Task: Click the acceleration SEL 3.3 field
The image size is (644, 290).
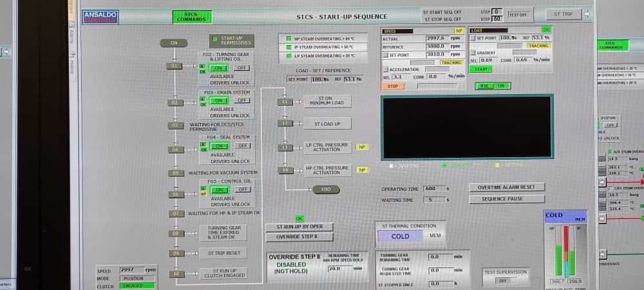Action: click(399, 77)
